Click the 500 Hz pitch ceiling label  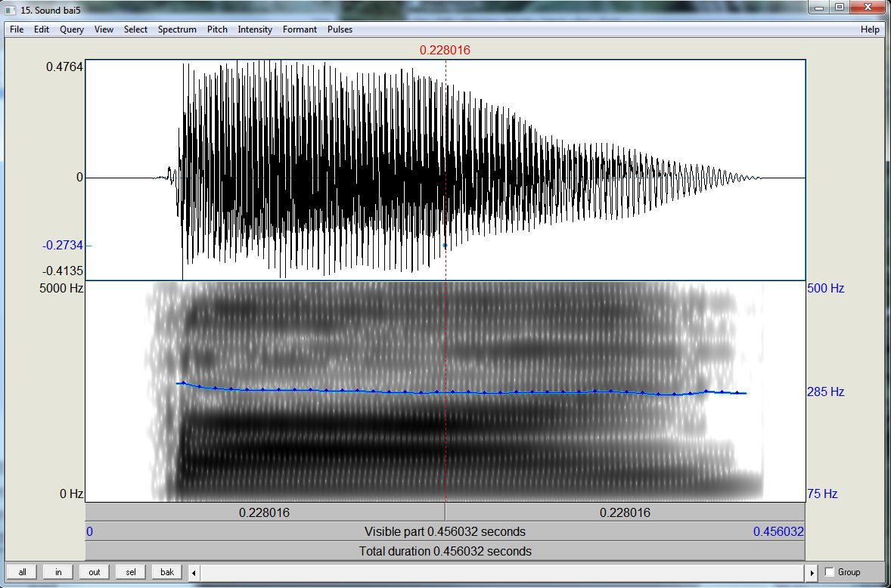click(826, 288)
